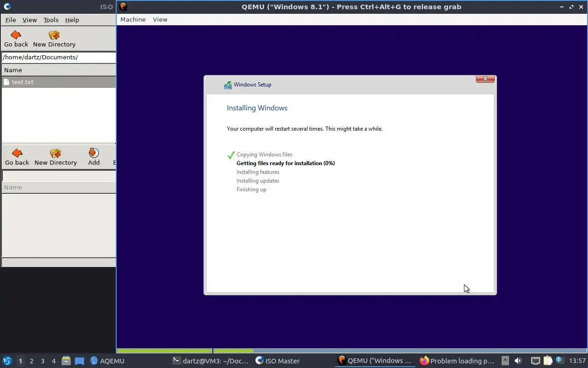
Task: Close the Windows Setup dialog
Action: (485, 79)
